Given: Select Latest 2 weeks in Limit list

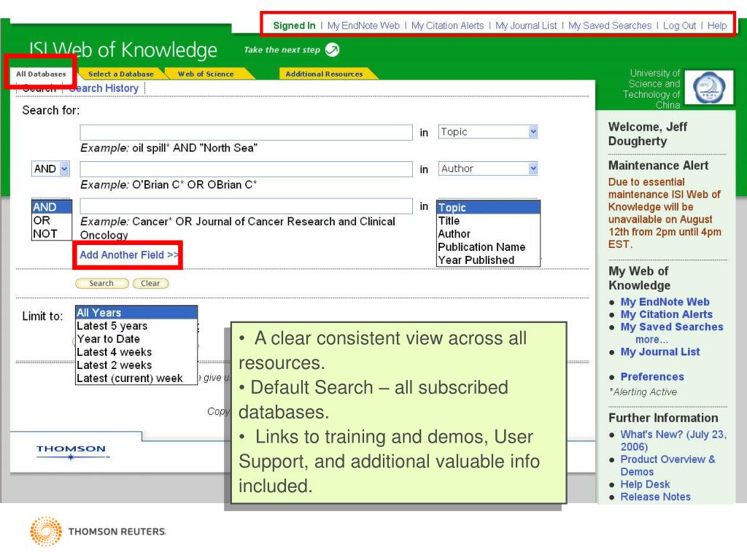Looking at the screenshot, I should click(x=136, y=365).
